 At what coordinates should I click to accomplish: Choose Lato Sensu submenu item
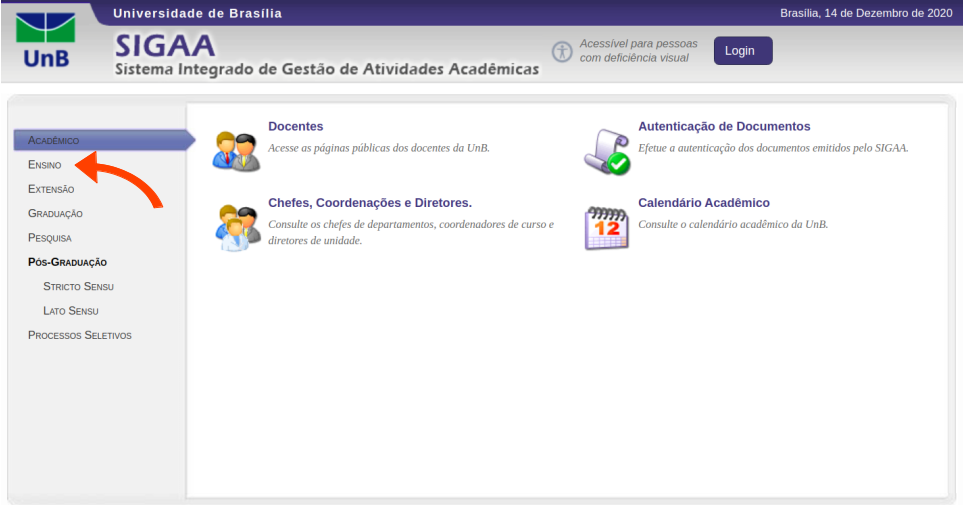(x=71, y=311)
